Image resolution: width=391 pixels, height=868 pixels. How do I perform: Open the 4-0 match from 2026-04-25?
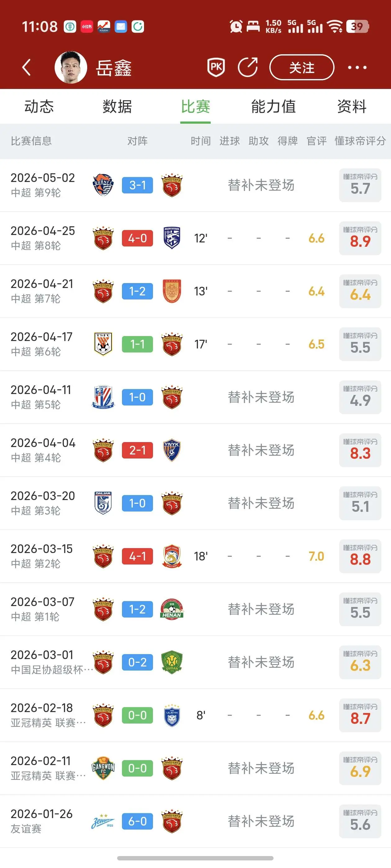click(x=137, y=238)
